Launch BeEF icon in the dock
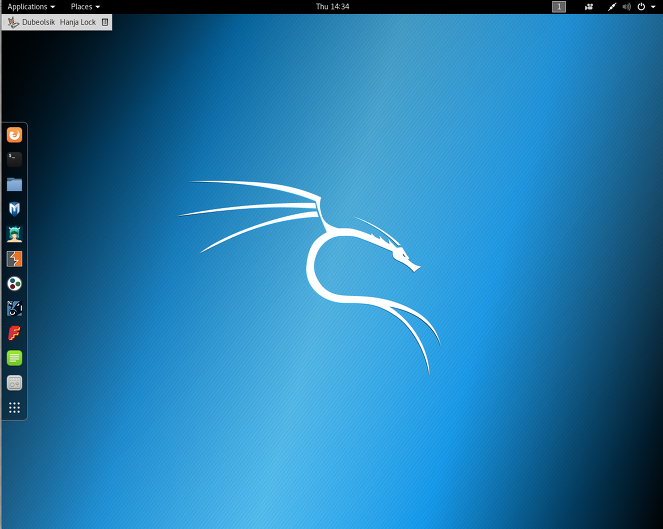 [14, 308]
